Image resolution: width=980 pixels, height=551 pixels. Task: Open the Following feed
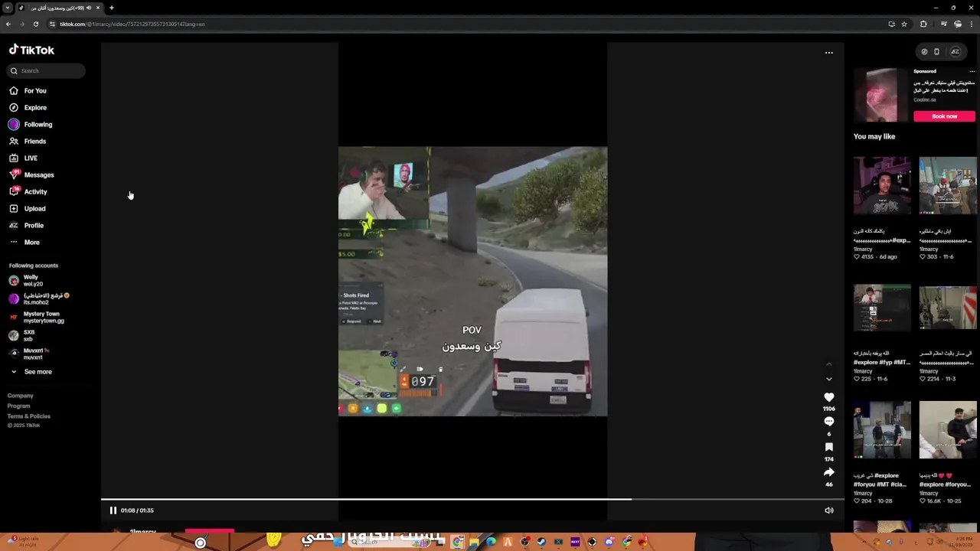(x=38, y=125)
